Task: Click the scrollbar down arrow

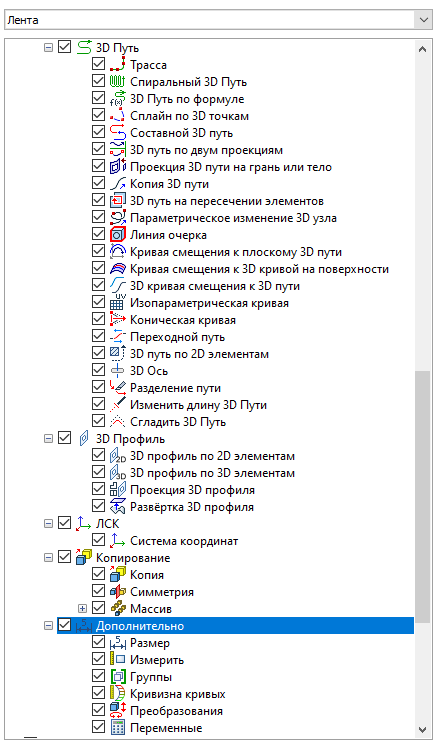Action: 422,729
